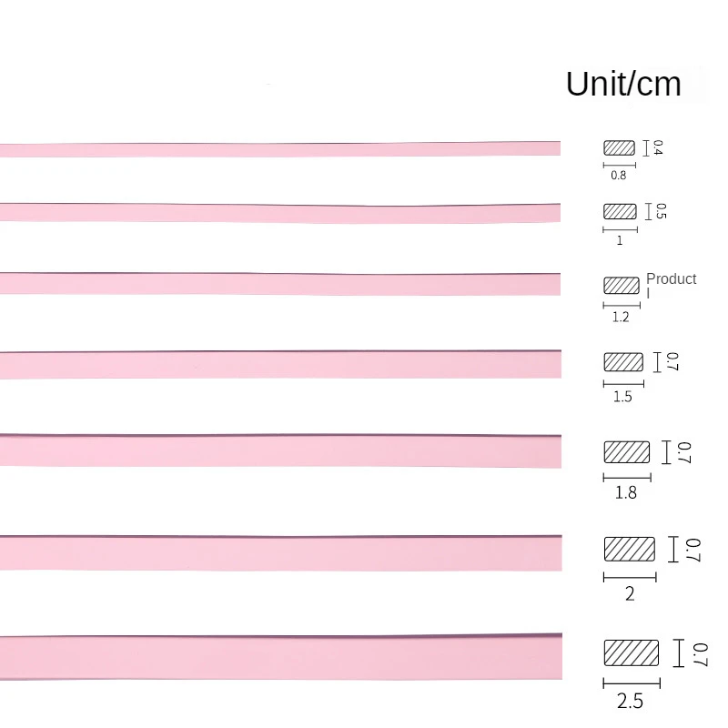Click the 2.5 width cross-section icon
Screen dimensions: 728x728
[x=631, y=652]
